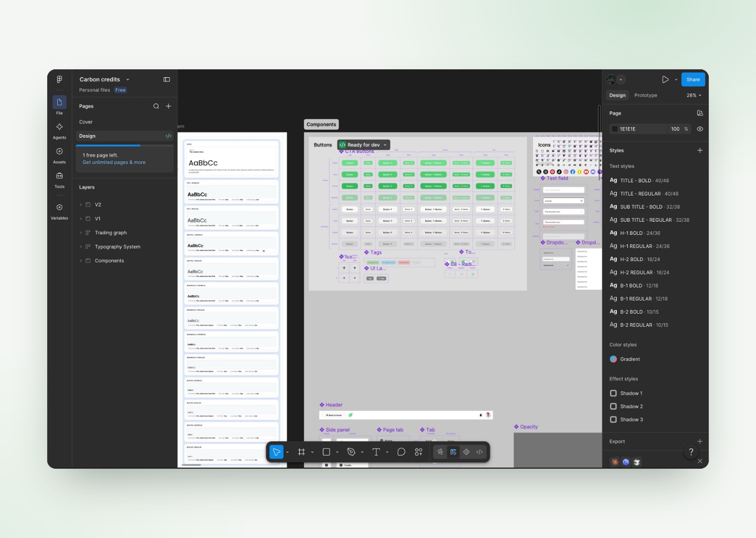Present prototype with play icon
756x538 pixels.
click(x=665, y=79)
